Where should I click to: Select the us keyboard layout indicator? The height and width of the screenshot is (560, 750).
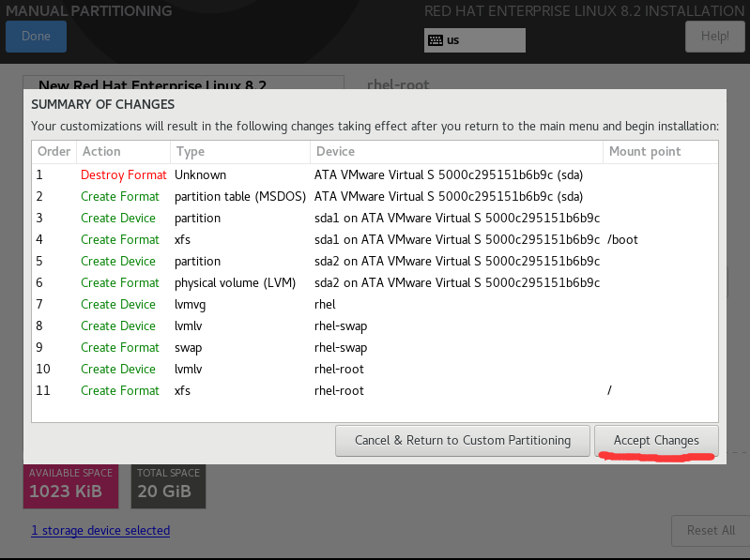474,40
